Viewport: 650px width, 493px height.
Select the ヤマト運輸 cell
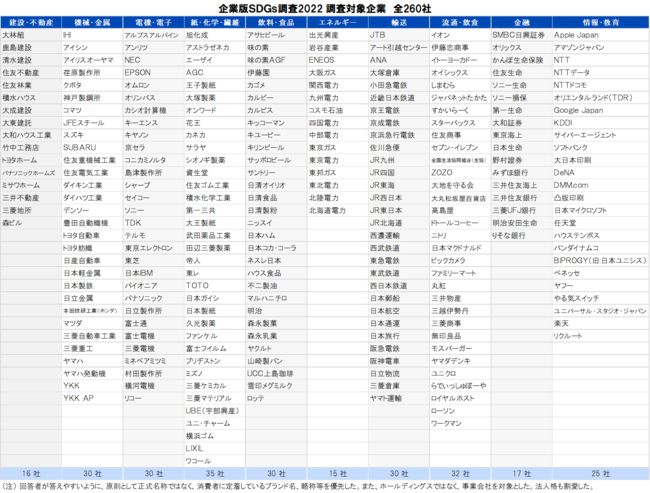399,398
